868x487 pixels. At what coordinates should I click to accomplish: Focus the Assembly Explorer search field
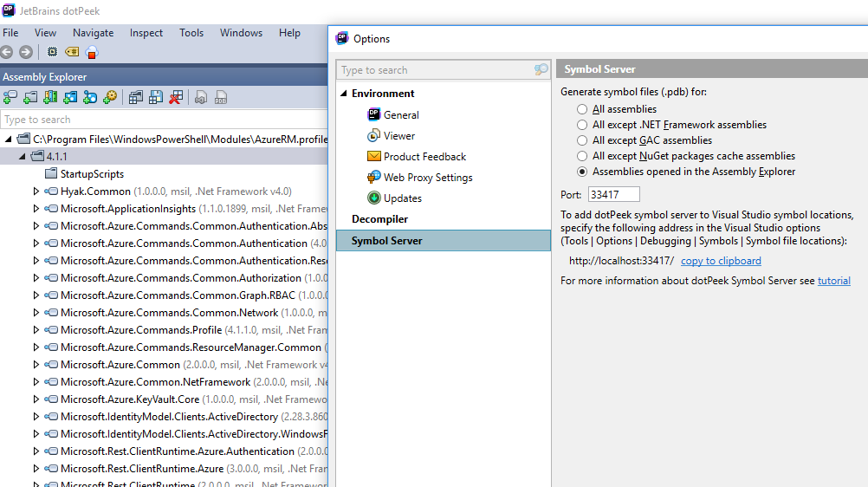tap(165, 119)
